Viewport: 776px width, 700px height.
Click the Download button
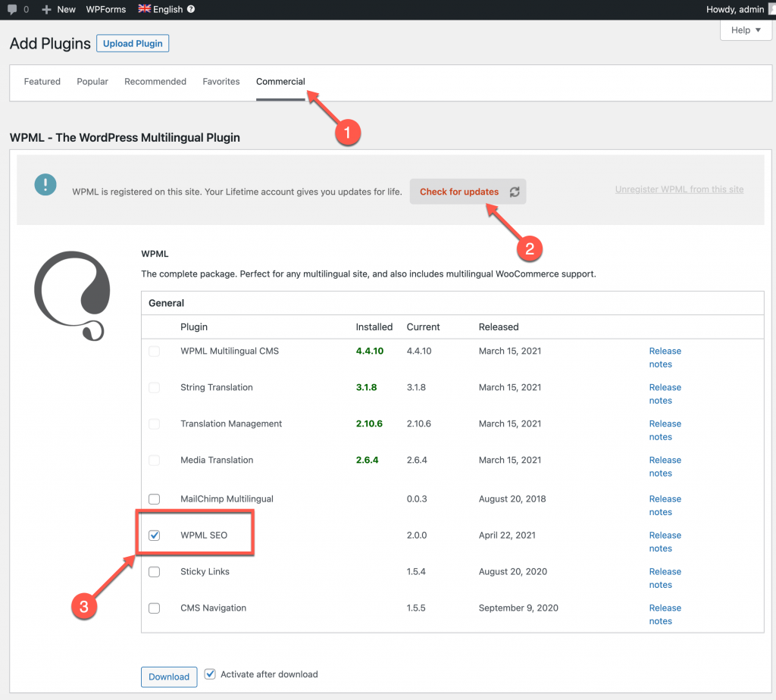tap(169, 677)
